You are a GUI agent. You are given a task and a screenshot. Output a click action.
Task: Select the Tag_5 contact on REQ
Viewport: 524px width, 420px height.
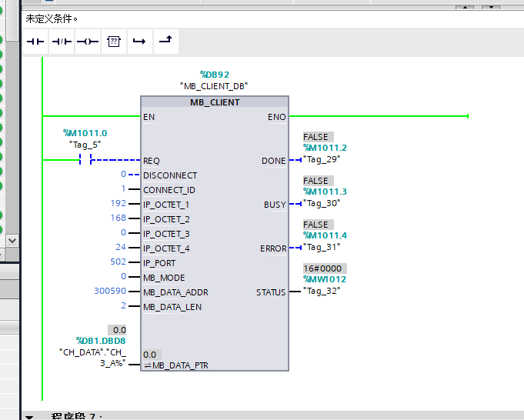[85, 160]
